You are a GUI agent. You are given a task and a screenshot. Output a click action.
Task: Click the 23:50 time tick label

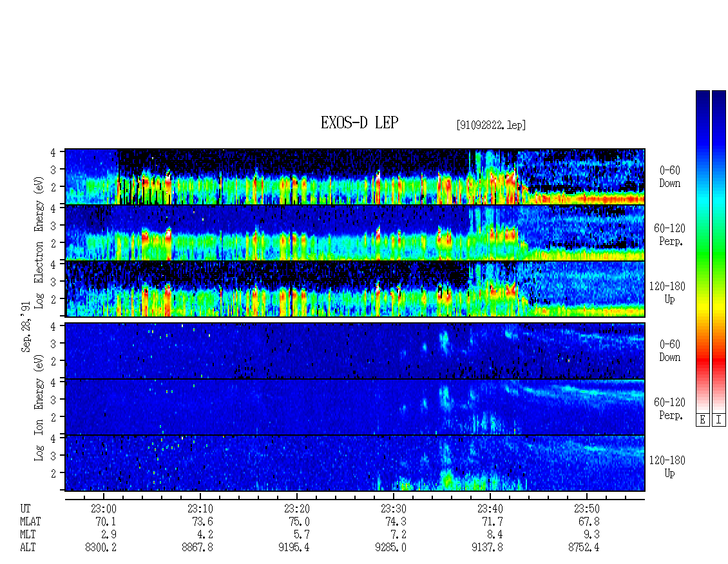586,509
